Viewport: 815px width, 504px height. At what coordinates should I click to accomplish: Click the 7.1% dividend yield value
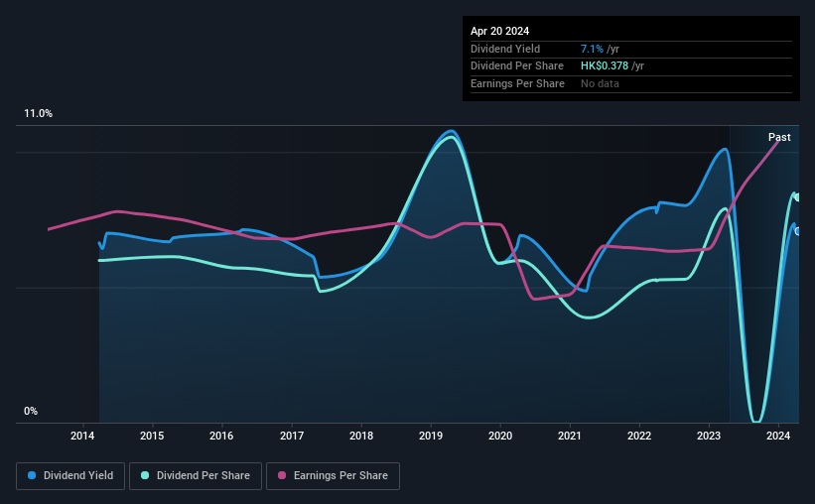pyautogui.click(x=592, y=49)
